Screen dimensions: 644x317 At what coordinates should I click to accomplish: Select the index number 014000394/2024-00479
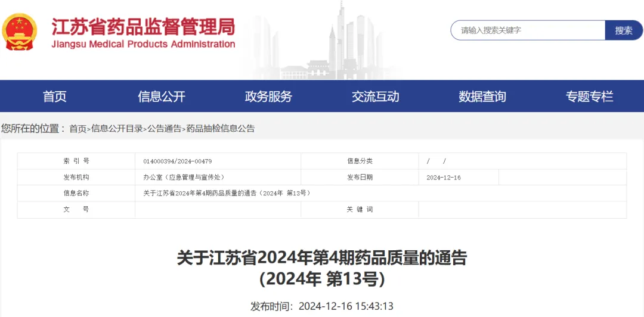[x=178, y=161]
